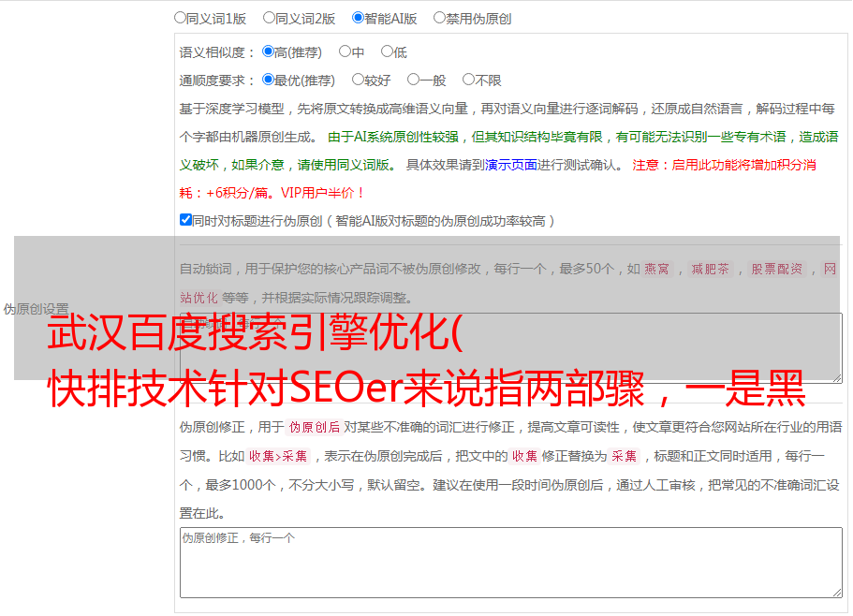This screenshot has height=616, width=853.
Task: Set 通顺度要求 to 较好
Action: click(358, 80)
